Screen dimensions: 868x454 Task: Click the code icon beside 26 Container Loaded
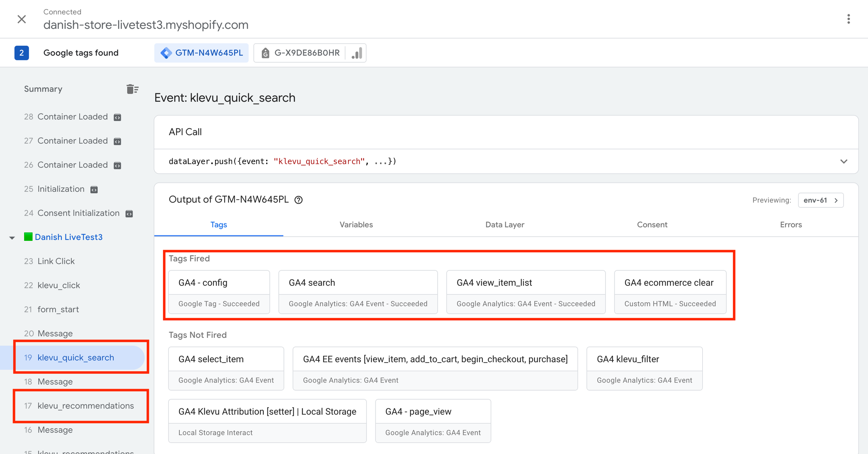[117, 165]
